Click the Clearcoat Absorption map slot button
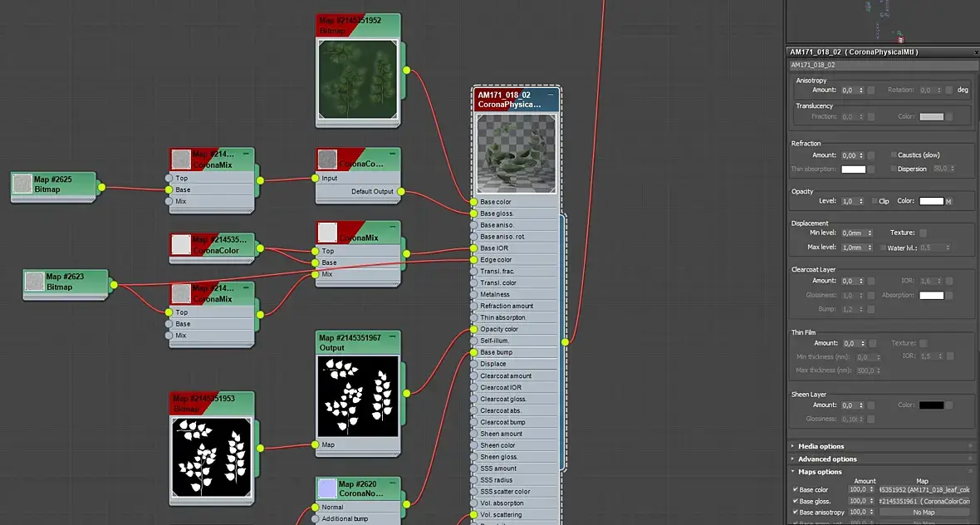Image resolution: width=980 pixels, height=525 pixels. coord(949,295)
